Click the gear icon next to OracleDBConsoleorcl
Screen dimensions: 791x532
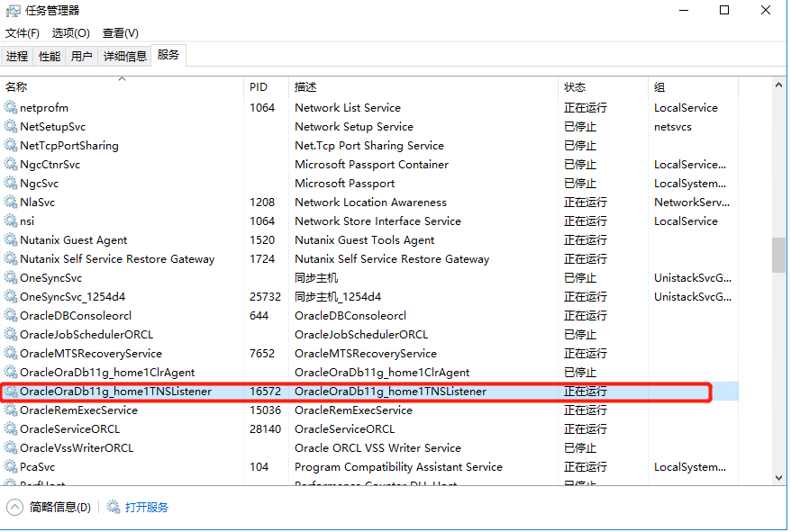pos(11,315)
